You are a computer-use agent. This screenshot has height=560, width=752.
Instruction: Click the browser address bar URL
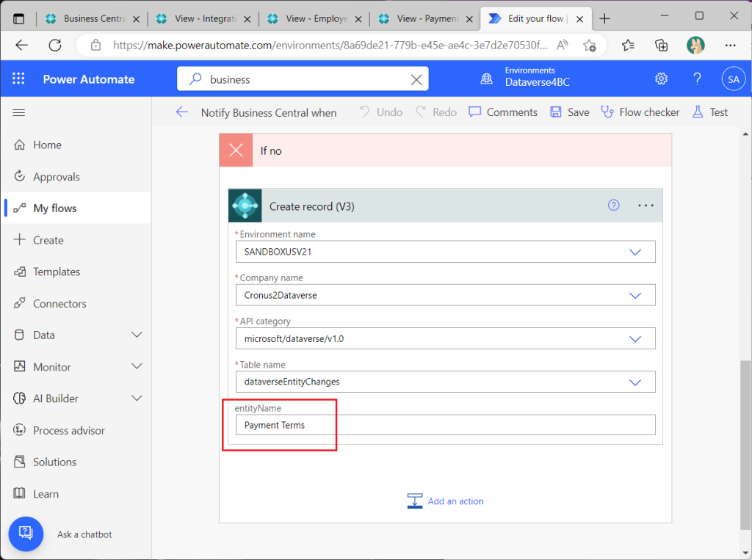(x=330, y=46)
